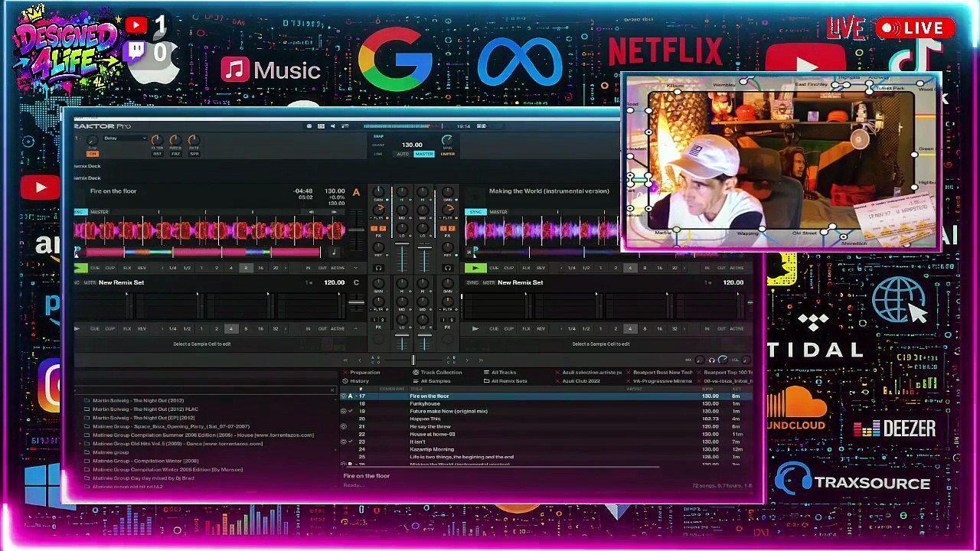Viewport: 980px width, 551px height.
Task: Click loop IN on Deck B
Action: click(x=707, y=268)
